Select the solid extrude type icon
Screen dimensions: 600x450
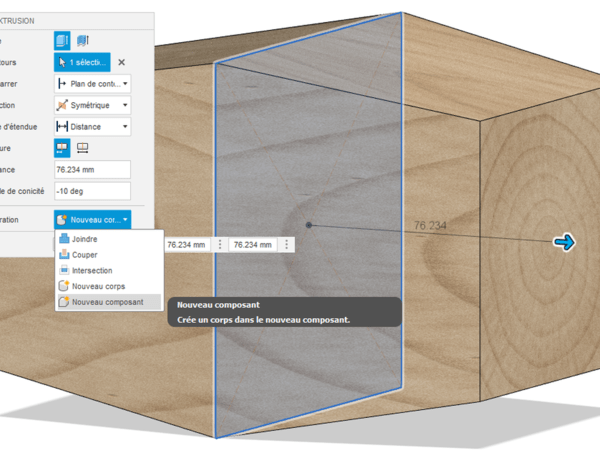point(63,40)
